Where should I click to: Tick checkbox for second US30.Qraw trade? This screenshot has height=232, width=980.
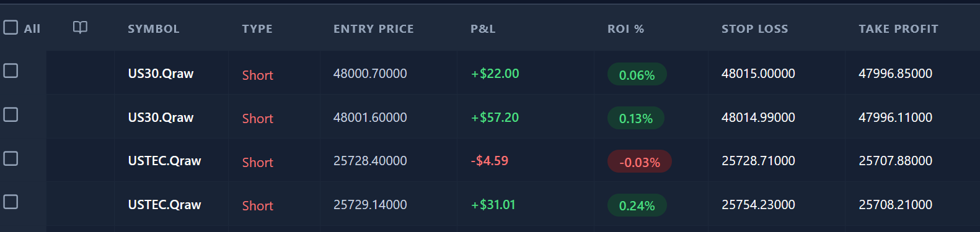pyautogui.click(x=11, y=114)
